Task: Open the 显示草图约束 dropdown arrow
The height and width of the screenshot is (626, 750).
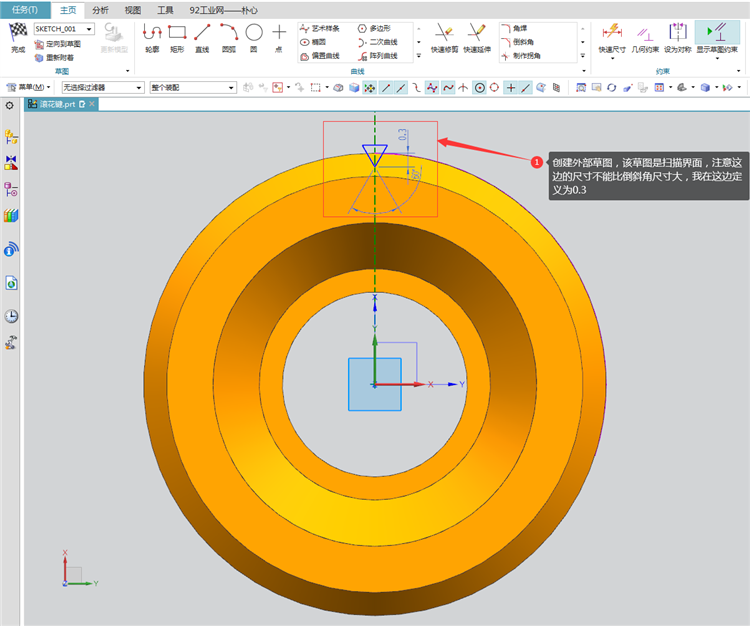Action: coord(717,58)
